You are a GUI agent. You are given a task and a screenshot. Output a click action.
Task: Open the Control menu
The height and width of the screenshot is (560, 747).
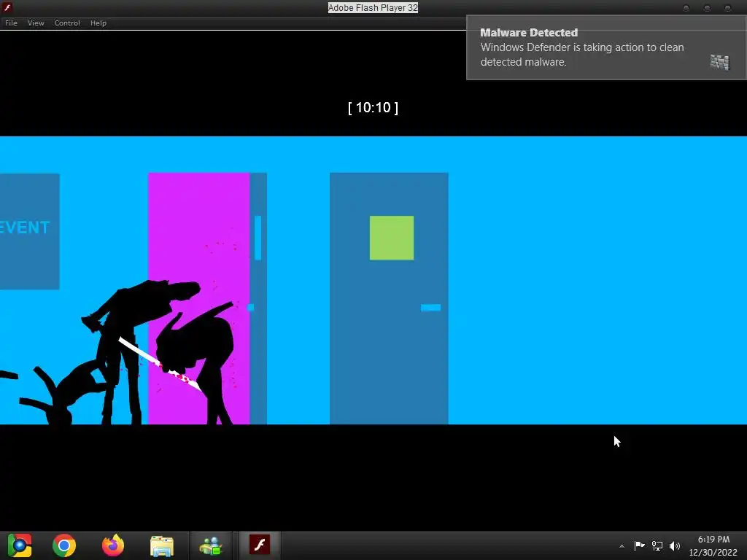[x=67, y=23]
